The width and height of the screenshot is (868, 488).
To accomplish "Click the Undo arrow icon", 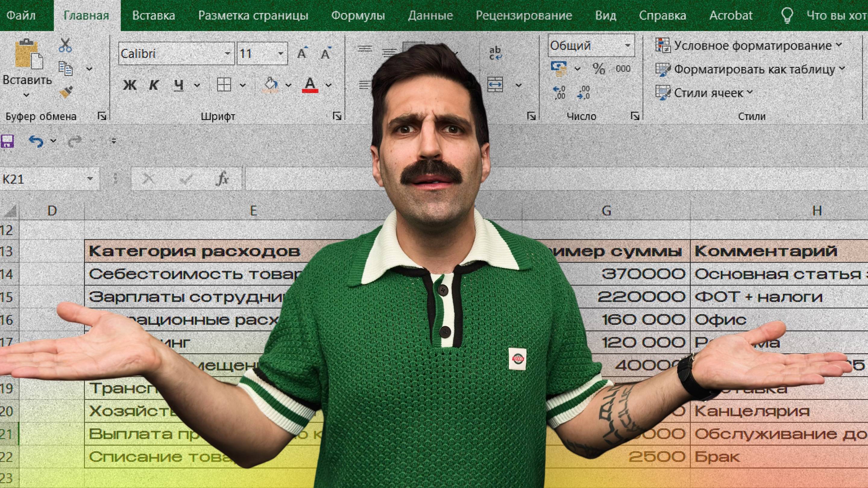I will pos(36,141).
